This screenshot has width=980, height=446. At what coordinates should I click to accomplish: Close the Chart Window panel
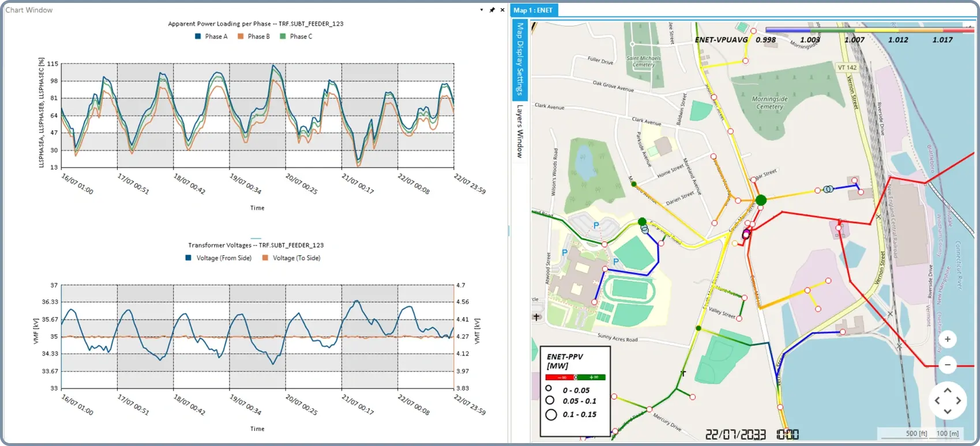(502, 10)
